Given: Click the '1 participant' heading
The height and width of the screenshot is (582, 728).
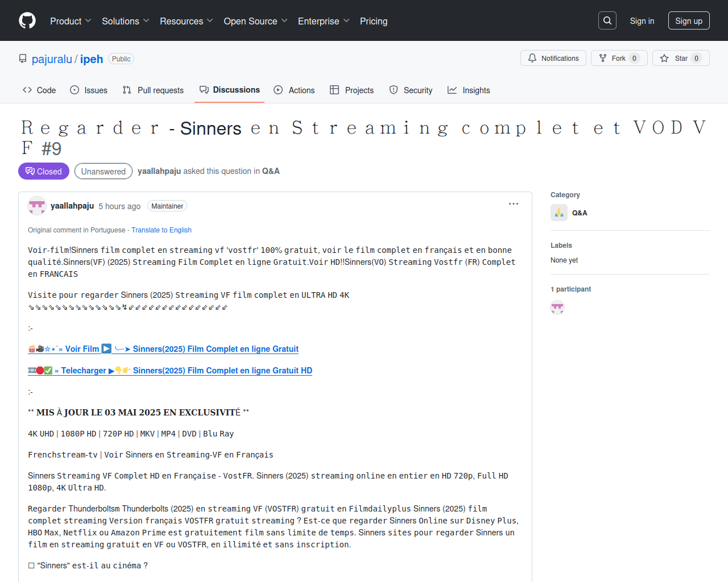Looking at the screenshot, I should (570, 289).
